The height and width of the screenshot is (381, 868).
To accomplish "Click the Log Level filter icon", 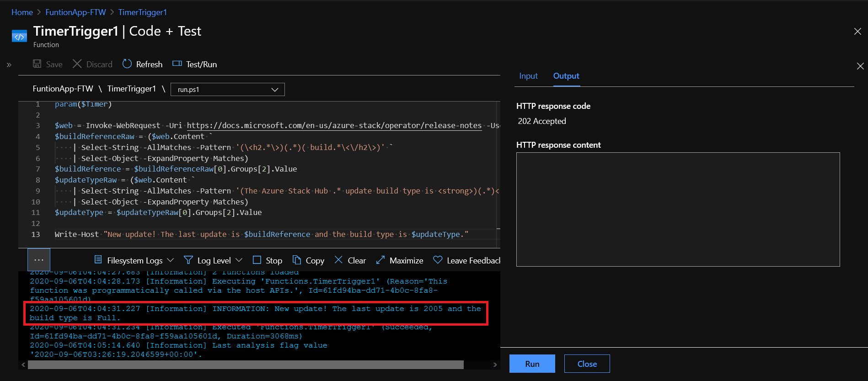I will click(188, 260).
